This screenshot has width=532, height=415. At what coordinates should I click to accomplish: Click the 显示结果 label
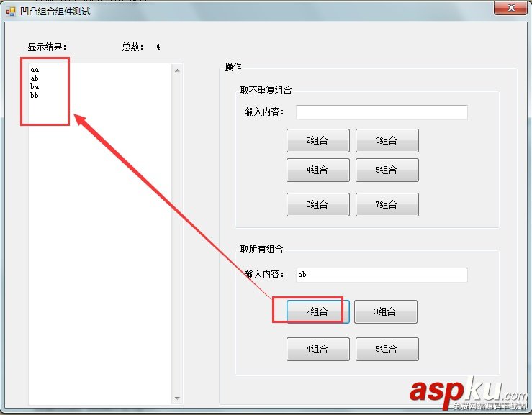[x=48, y=47]
